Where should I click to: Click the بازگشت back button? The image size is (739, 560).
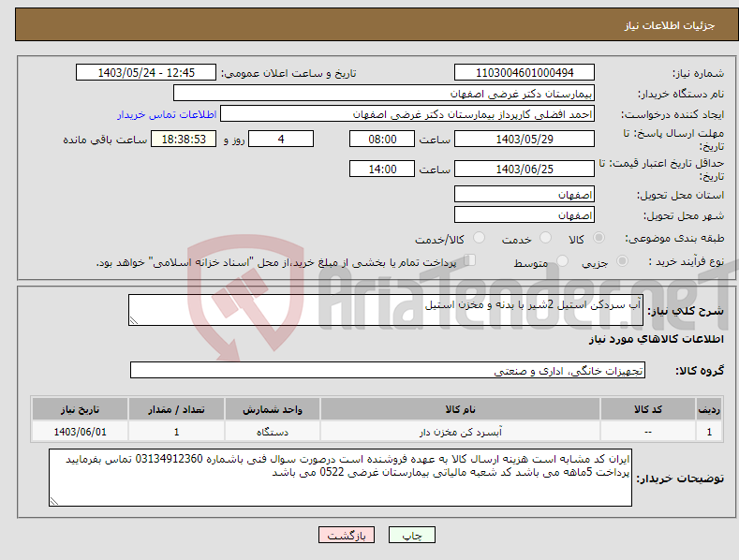347,535
